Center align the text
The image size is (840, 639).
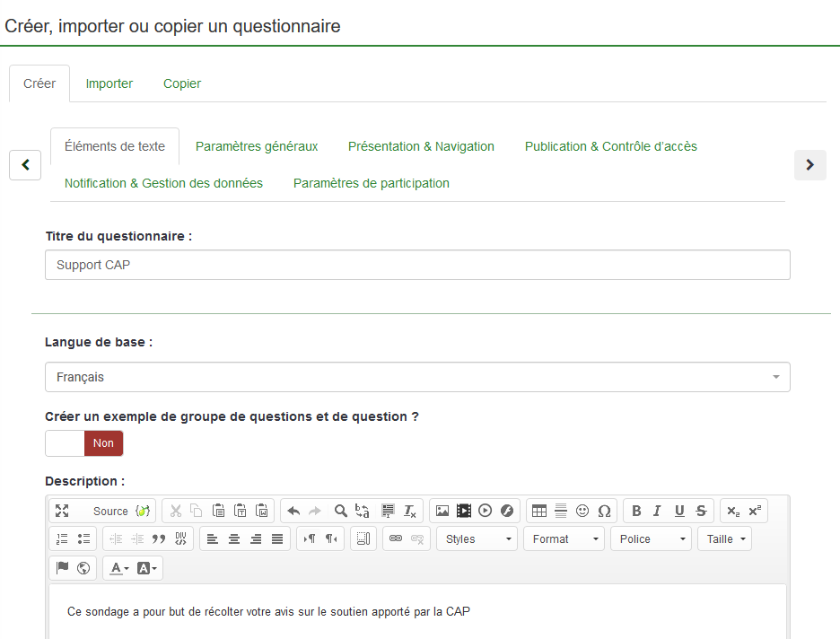234,538
